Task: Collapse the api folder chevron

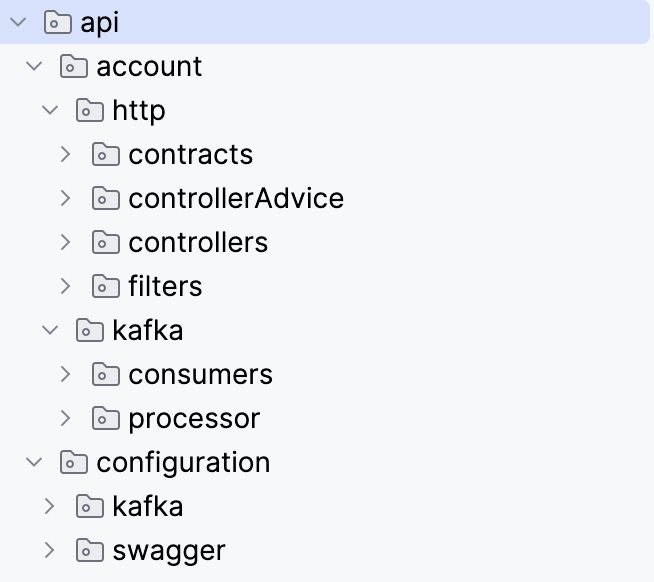Action: pos(18,23)
